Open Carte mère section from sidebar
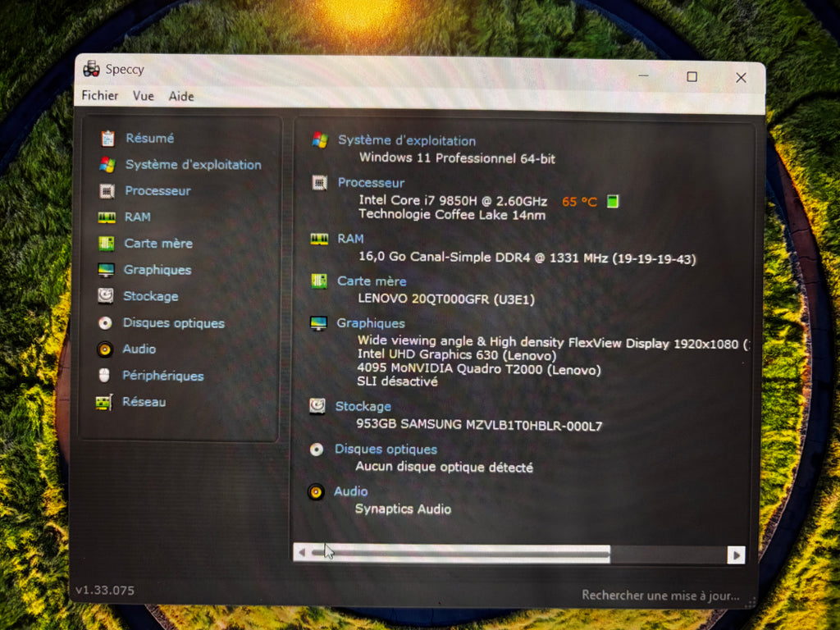 (x=158, y=243)
